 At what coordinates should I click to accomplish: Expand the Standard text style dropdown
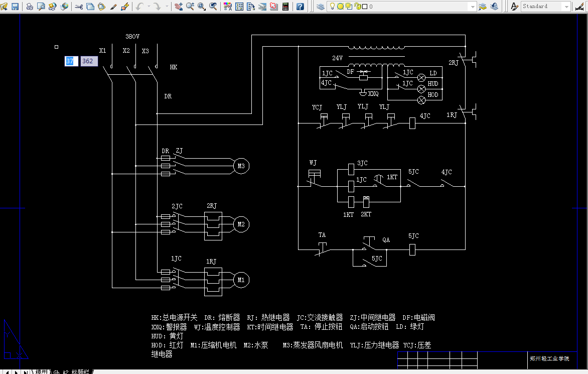click(x=566, y=7)
